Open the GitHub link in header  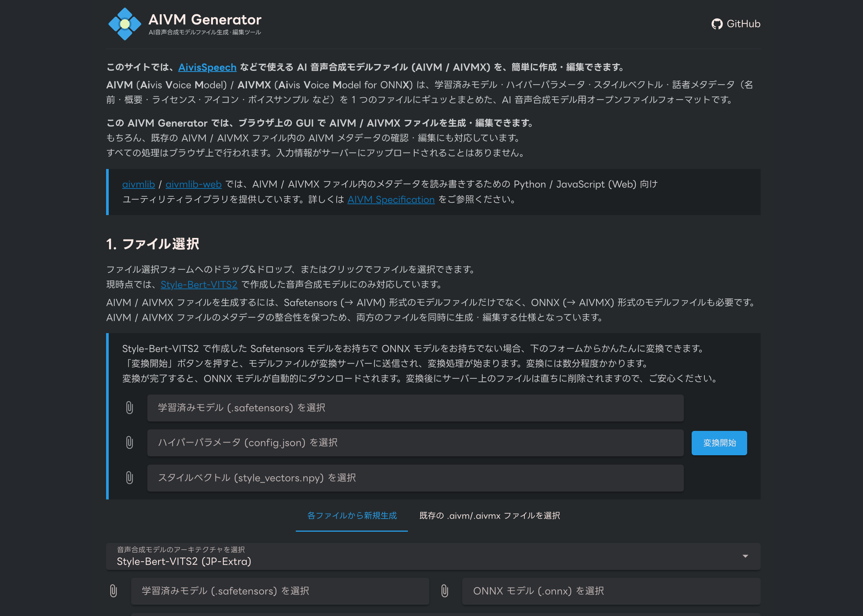[x=736, y=24]
